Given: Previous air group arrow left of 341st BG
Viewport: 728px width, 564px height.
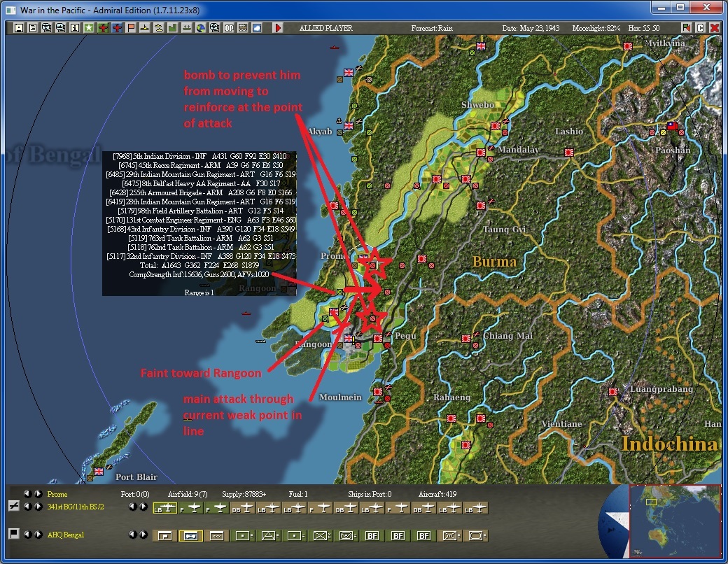Looking at the screenshot, I should click(28, 507).
